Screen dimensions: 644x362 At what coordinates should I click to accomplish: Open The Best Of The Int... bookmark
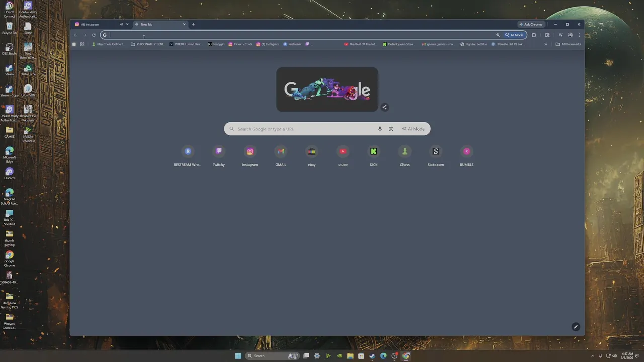tap(361, 44)
